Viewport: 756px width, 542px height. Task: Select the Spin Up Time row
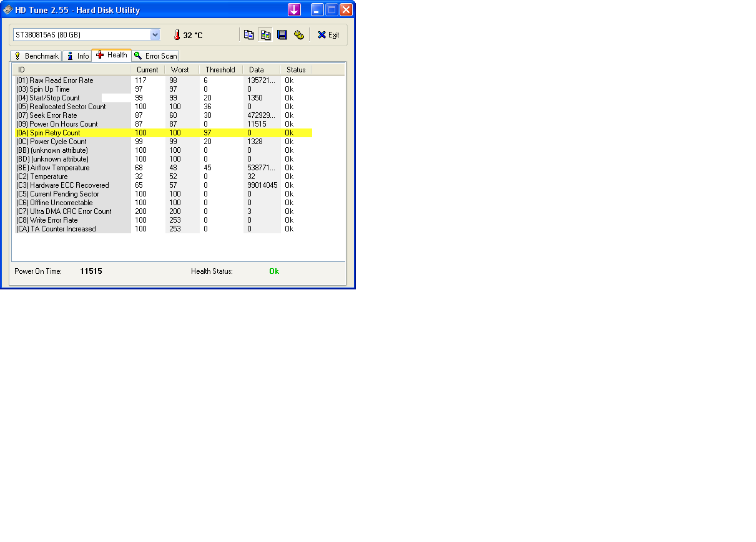click(x=163, y=89)
